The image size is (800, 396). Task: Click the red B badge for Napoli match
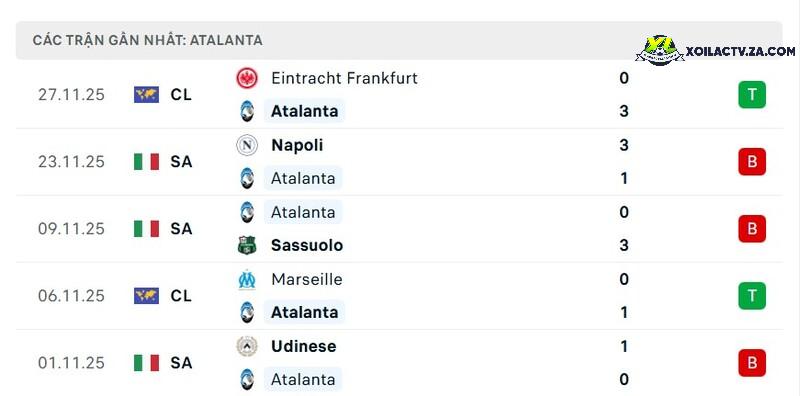coord(752,162)
